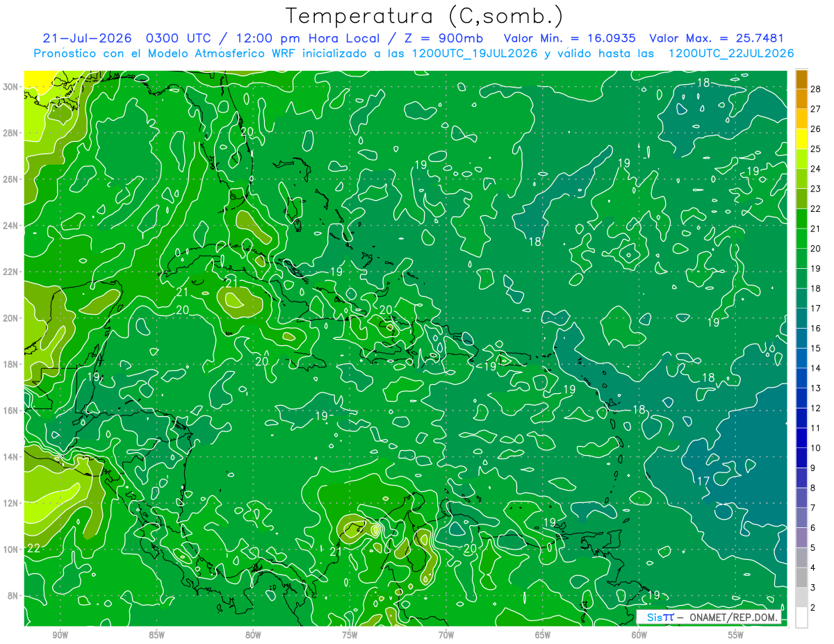Pick the teal swatch between 16 and 17

pos(801,318)
